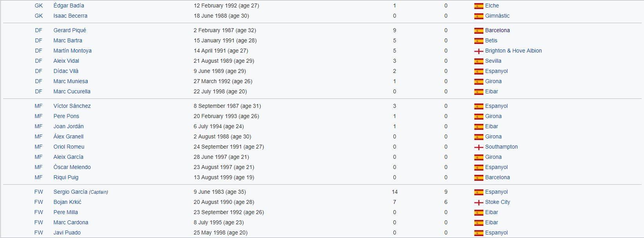Open the Brighton & Hove Albion club link
644x238 pixels.
513,51
